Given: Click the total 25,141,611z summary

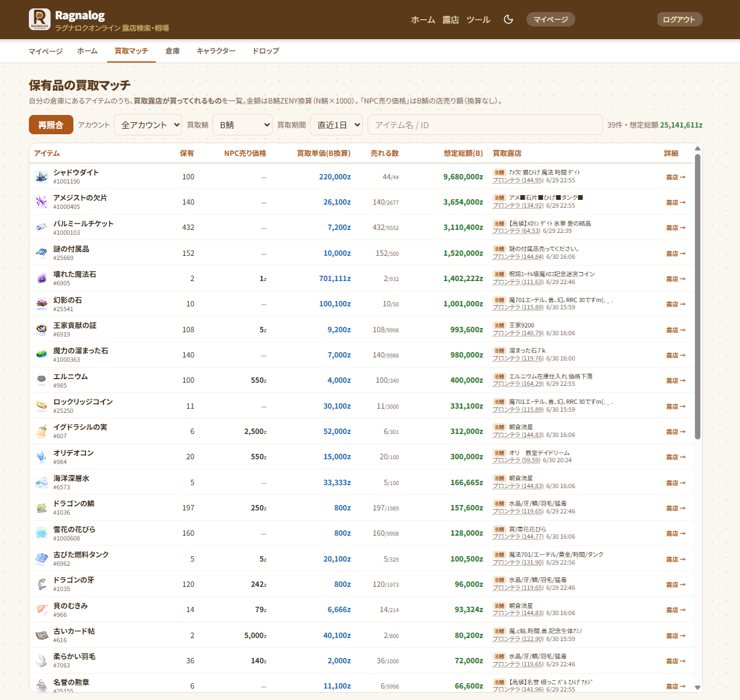Looking at the screenshot, I should click(x=681, y=125).
